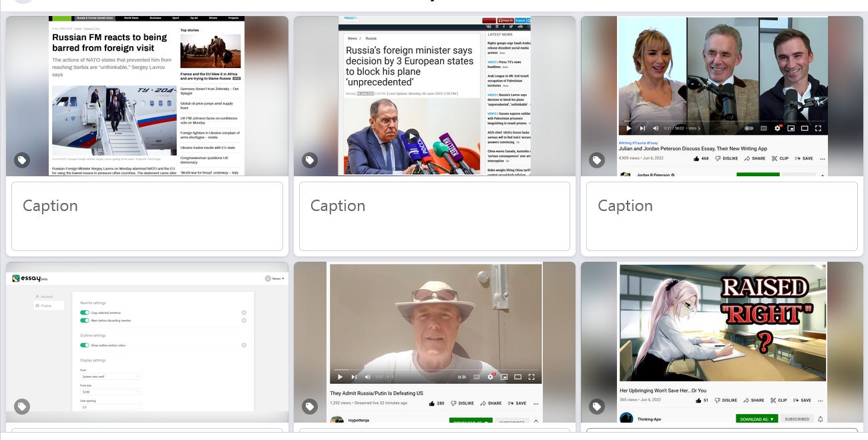This screenshot has height=440, width=868.
Task: Select the 'Russian FM reacts to being barred' image
Action: (147, 96)
